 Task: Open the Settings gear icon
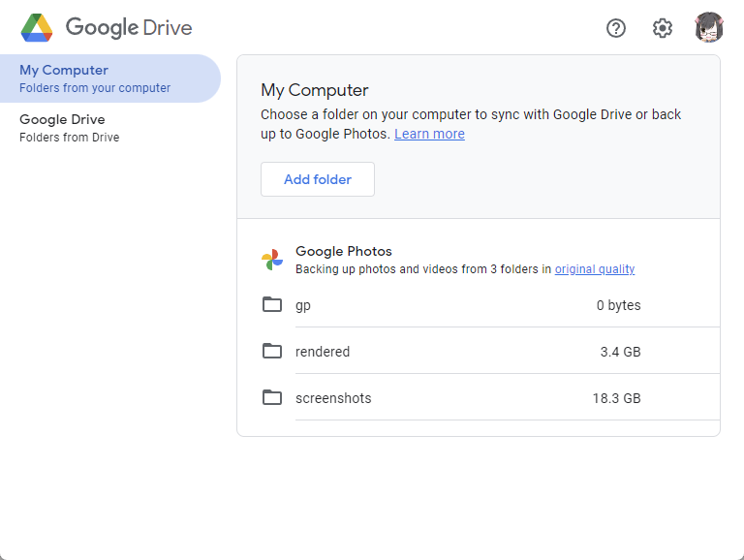click(x=662, y=28)
